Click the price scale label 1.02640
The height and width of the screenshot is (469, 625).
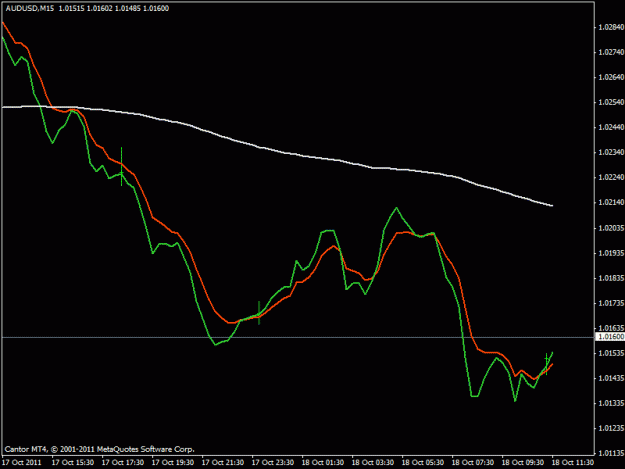click(x=611, y=77)
